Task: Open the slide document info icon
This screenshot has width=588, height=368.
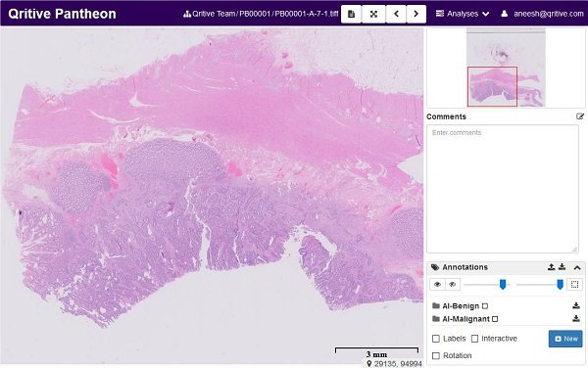Action: pos(351,14)
